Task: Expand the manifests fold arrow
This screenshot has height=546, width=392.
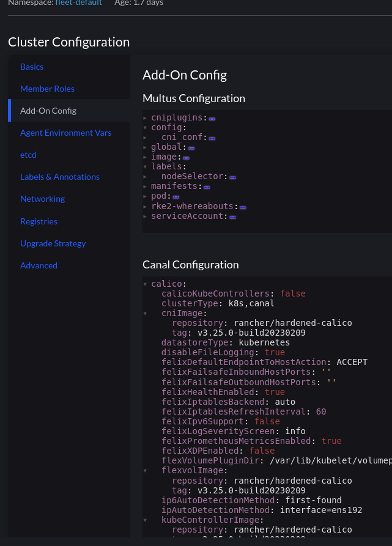Action: pyautogui.click(x=145, y=186)
